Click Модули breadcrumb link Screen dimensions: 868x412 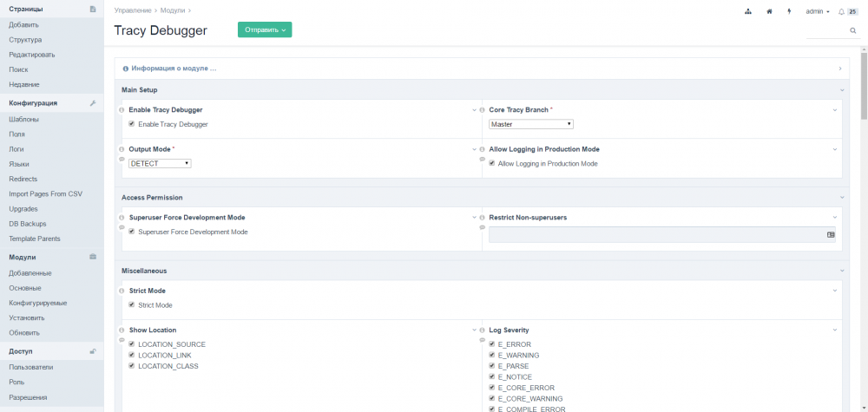click(x=173, y=10)
